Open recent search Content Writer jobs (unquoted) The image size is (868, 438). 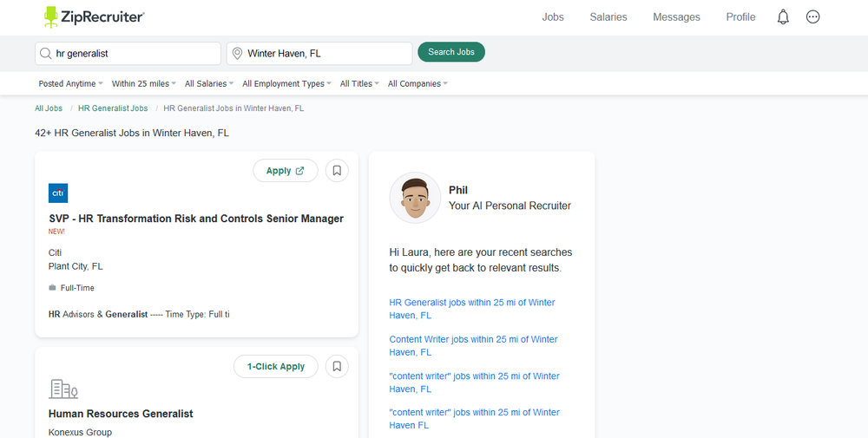tap(473, 346)
